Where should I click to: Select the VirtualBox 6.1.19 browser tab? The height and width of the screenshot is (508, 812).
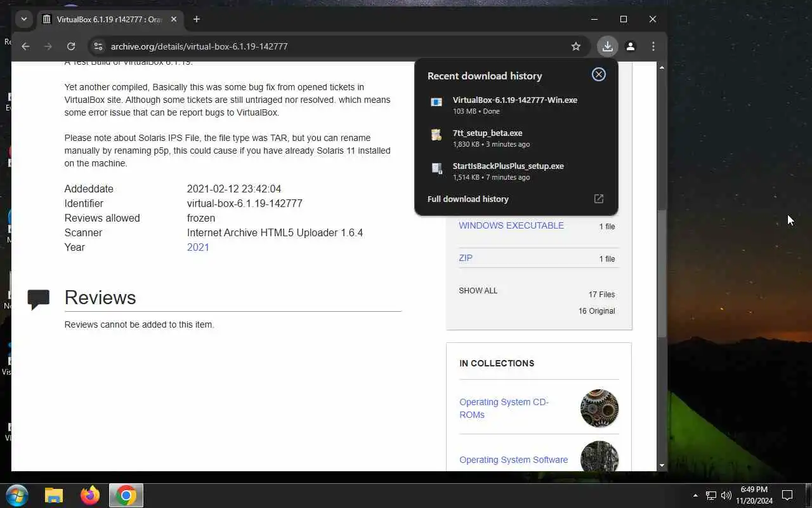(x=109, y=19)
